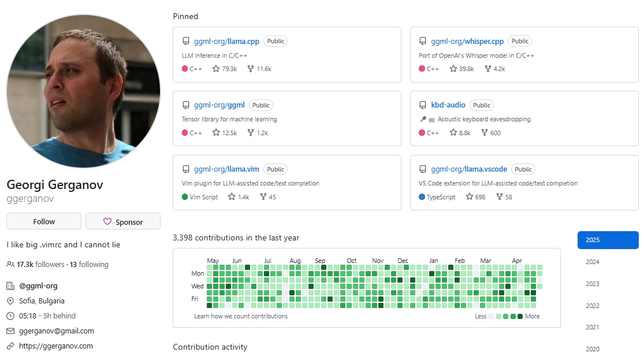Click the fork icon for llama.cpp
Viewport: 644px width, 356px height.
click(x=251, y=69)
